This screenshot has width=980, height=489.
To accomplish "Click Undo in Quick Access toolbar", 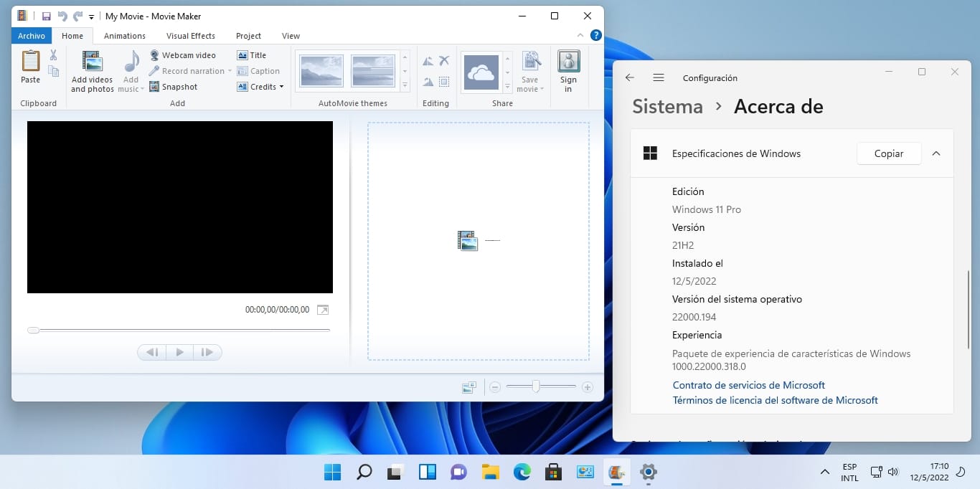I will 62,16.
